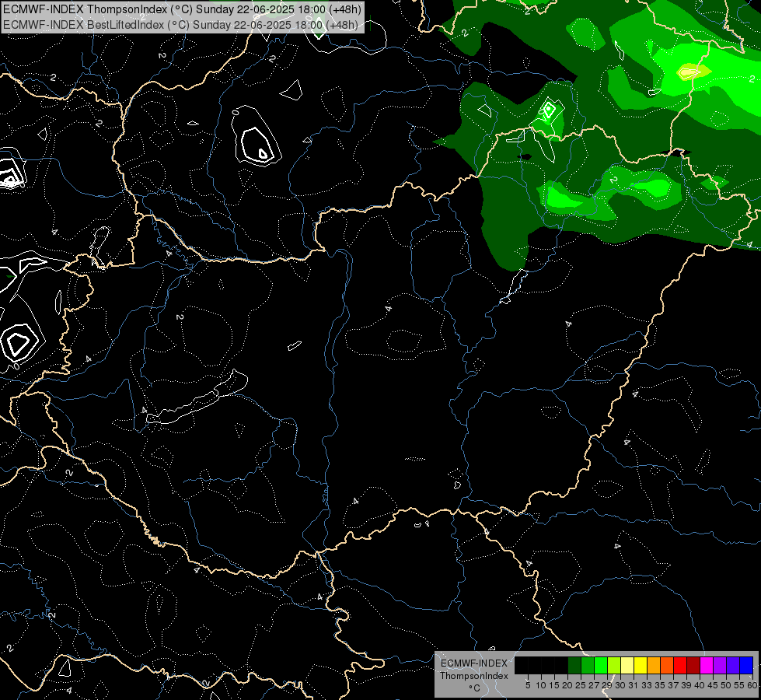Click the legend scale value "29"
Screen dimensions: 761x700
pyautogui.click(x=608, y=685)
